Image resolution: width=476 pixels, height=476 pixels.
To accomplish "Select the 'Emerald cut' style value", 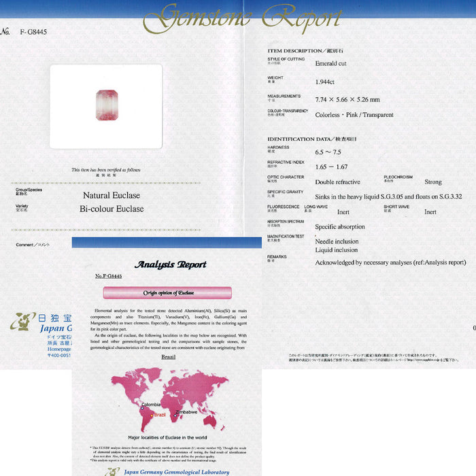I will [333, 64].
